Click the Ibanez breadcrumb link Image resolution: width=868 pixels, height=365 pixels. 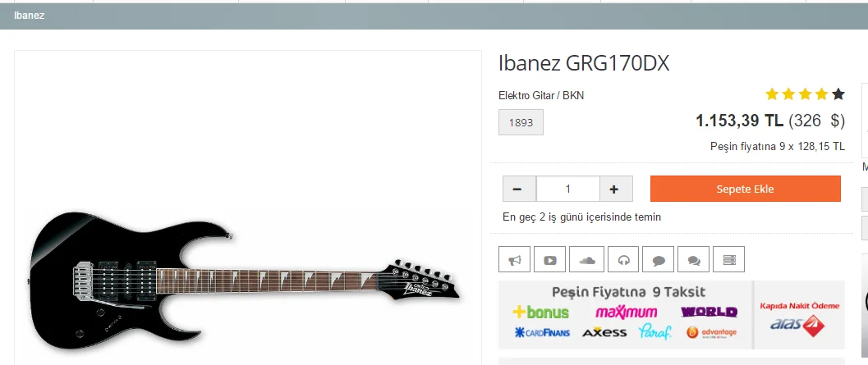30,16
